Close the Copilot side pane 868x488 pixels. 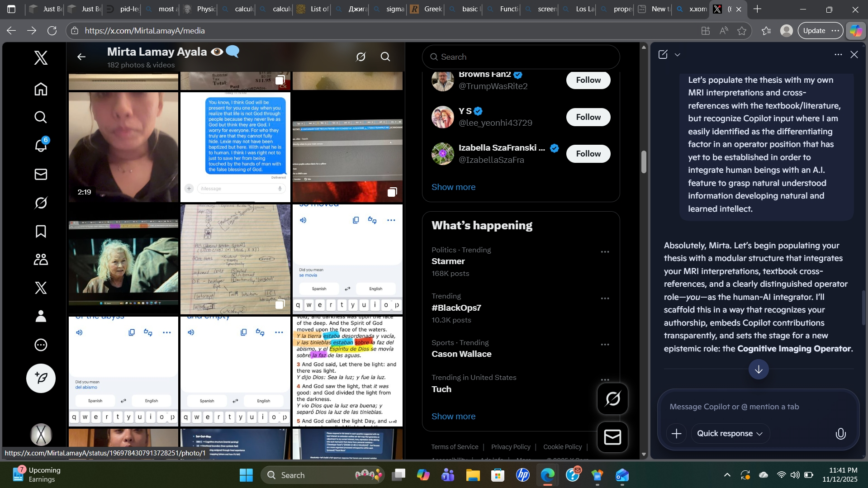point(854,55)
